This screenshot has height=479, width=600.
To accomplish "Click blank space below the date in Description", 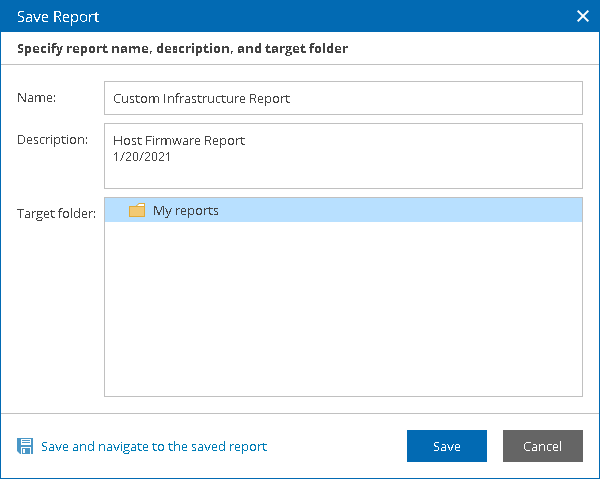I will (342, 175).
